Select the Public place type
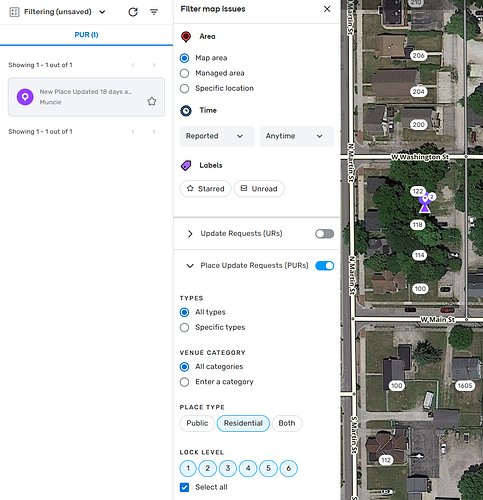Viewport: 483px width, 500px height. point(197,423)
